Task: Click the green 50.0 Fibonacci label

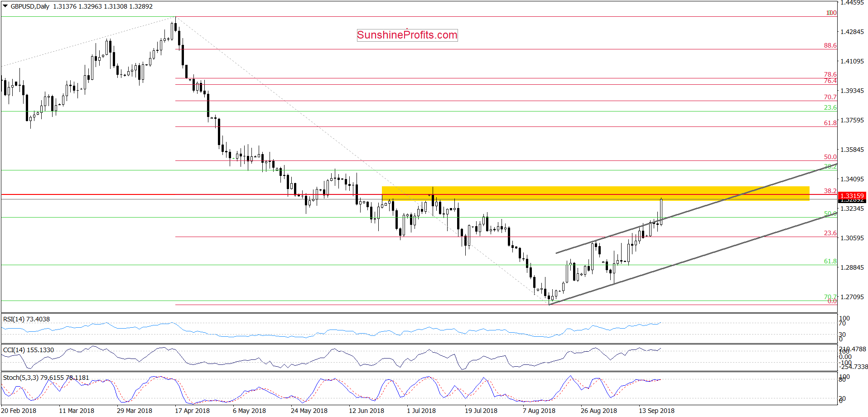Action: pyautogui.click(x=830, y=213)
